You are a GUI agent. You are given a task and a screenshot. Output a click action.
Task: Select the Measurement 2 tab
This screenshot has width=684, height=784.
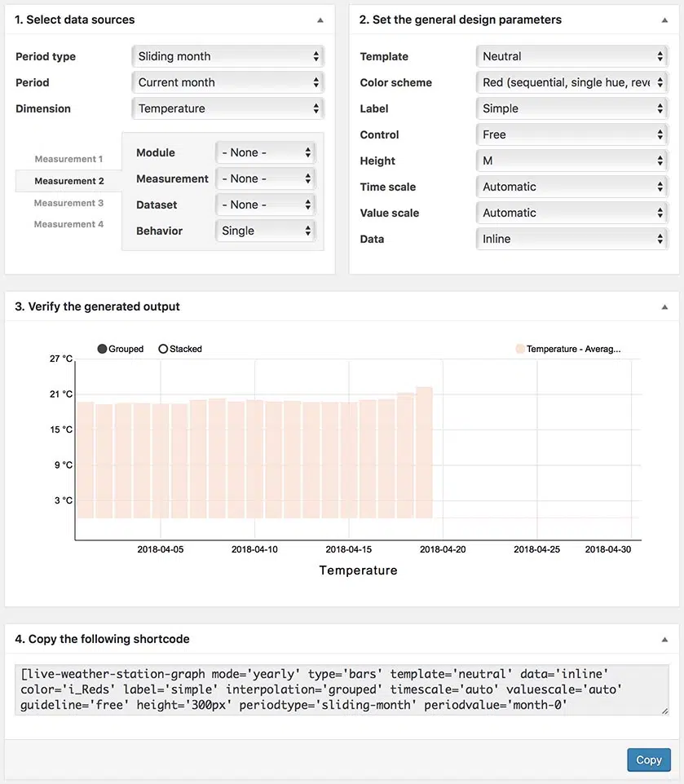pos(69,181)
